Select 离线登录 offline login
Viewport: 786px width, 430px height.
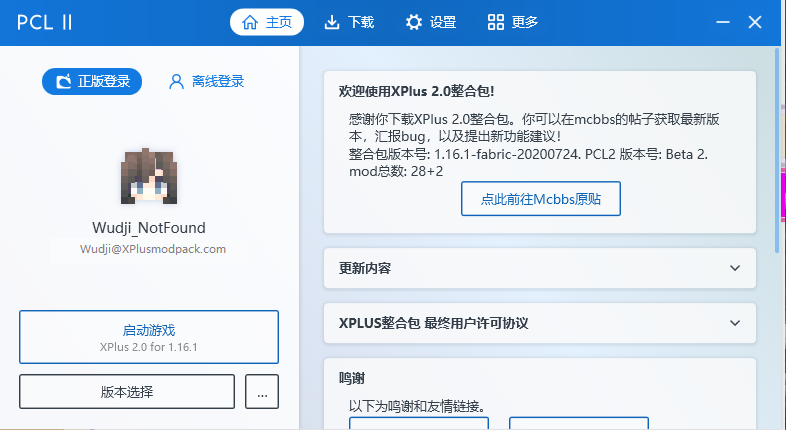(207, 81)
